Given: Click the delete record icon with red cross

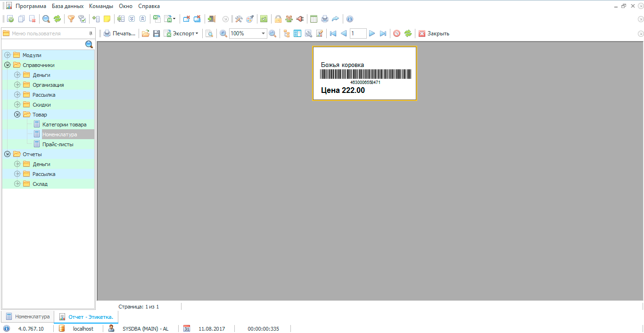Looking at the screenshot, I should click(x=32, y=19).
